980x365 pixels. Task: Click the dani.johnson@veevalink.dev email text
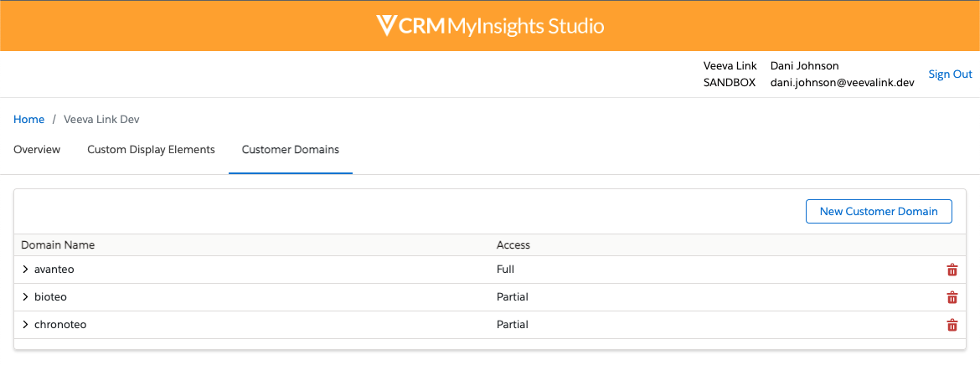(842, 83)
